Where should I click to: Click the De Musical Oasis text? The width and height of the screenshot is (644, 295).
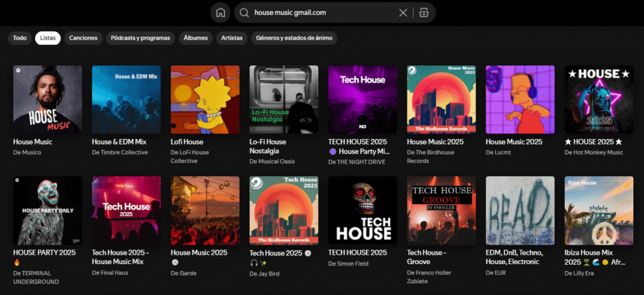[272, 162]
